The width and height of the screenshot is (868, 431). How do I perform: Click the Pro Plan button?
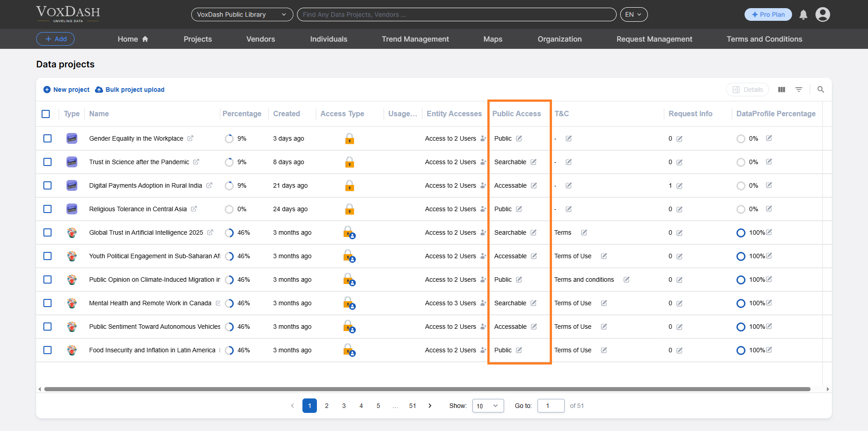coord(768,14)
